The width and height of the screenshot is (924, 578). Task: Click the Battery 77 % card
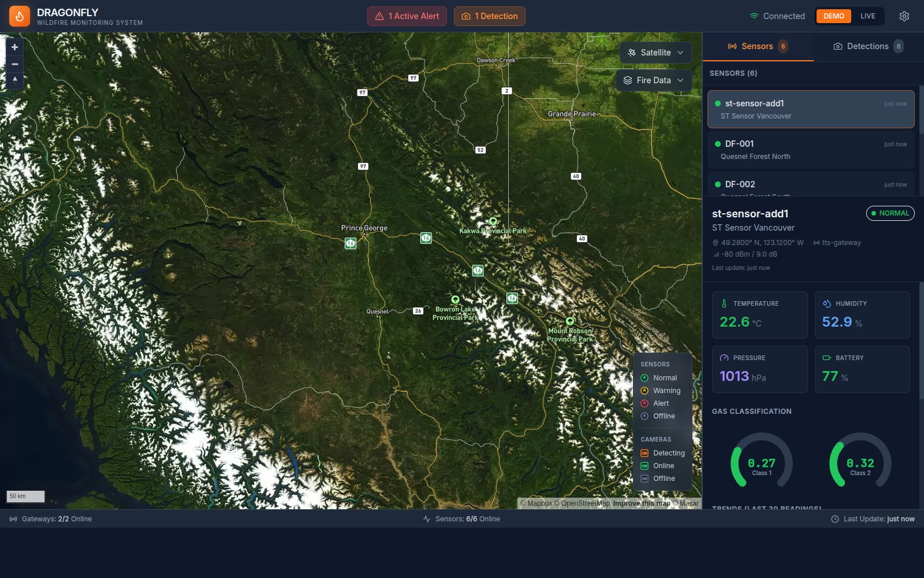point(862,369)
